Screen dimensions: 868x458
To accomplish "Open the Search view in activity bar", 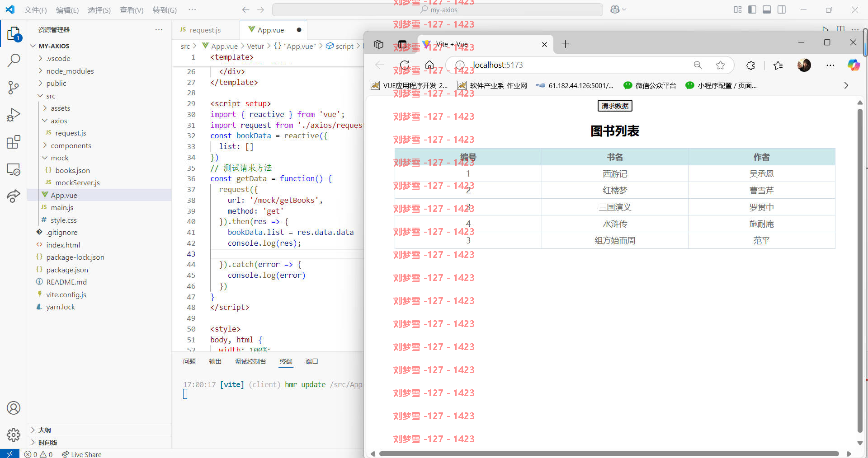I will (14, 60).
